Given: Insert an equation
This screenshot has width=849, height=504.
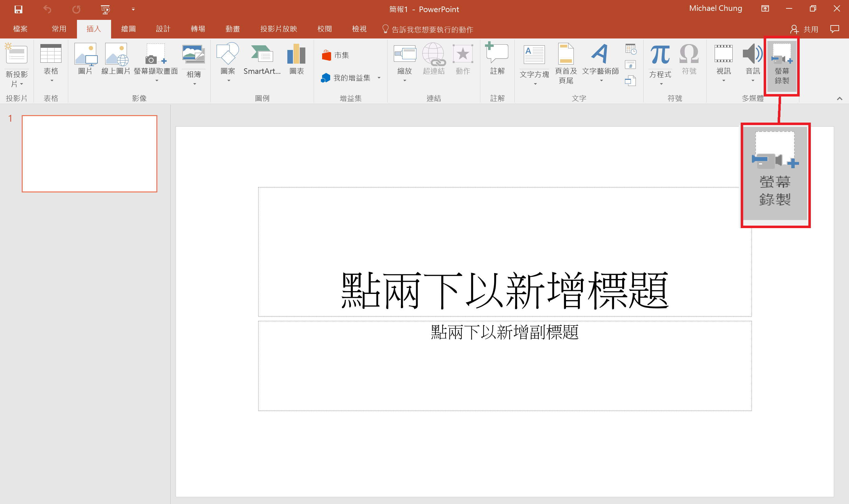Looking at the screenshot, I should pos(659,61).
